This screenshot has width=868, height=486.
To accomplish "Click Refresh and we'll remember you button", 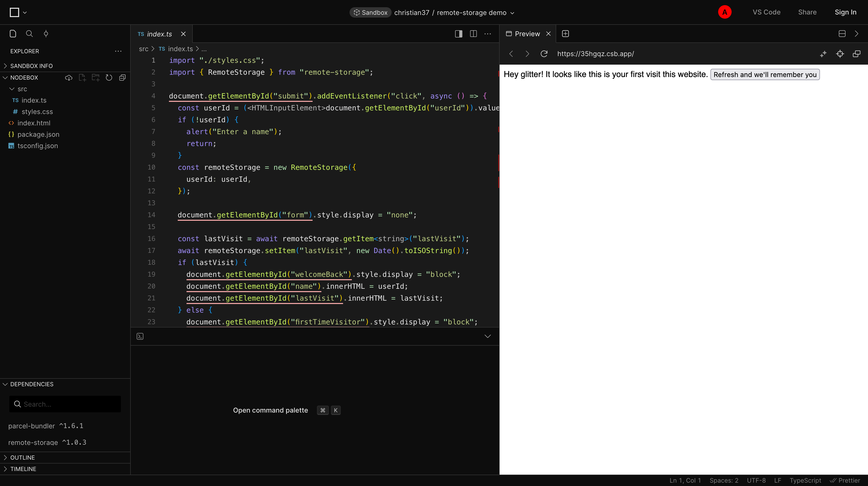I will pyautogui.click(x=765, y=74).
